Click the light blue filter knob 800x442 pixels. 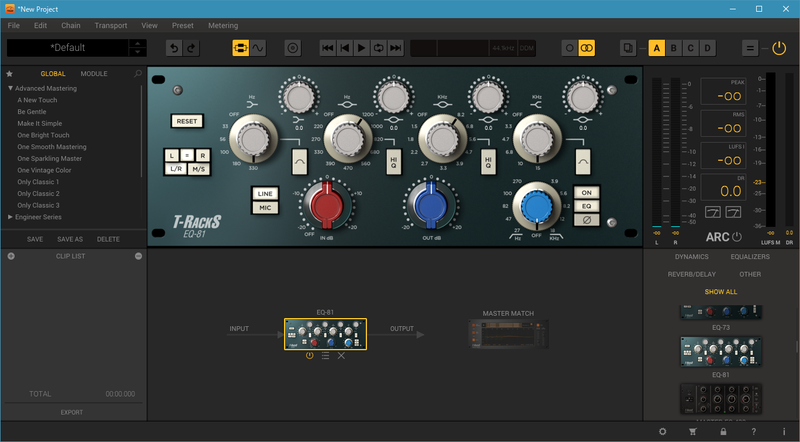[x=537, y=207]
